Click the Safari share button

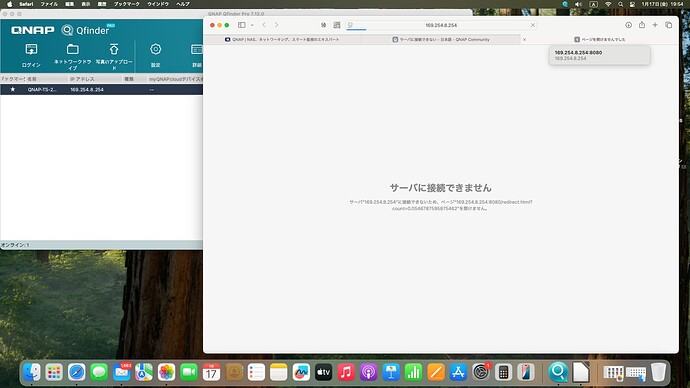pos(642,25)
